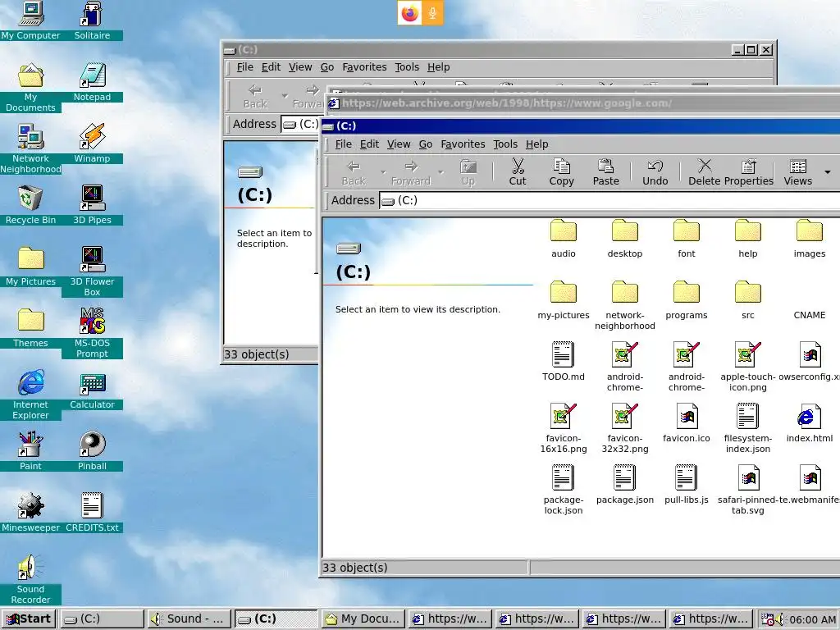Focus the Internet Explorer archive.org window title

(x=584, y=103)
